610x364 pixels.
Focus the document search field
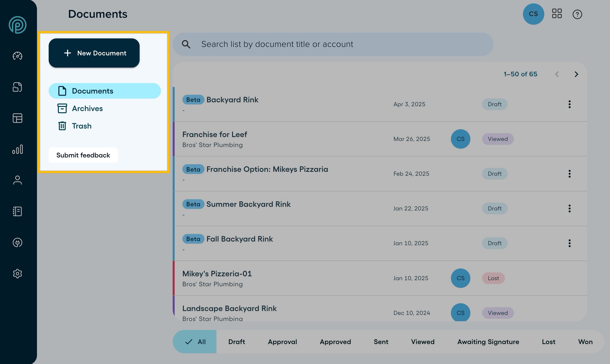pyautogui.click(x=333, y=44)
